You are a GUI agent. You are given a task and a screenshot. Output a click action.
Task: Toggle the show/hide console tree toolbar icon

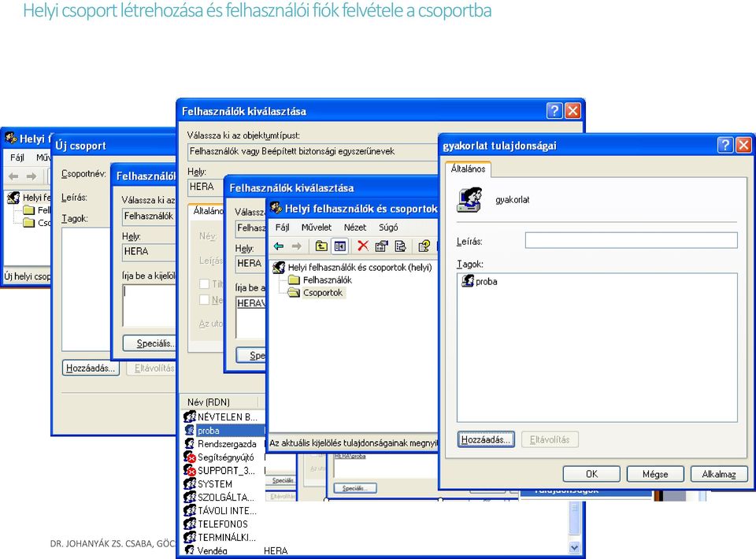coord(340,246)
